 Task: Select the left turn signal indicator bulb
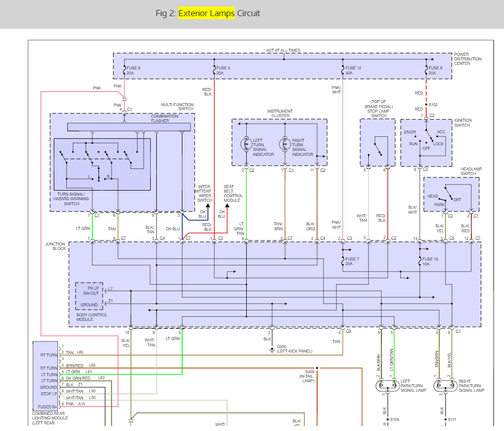pos(247,144)
